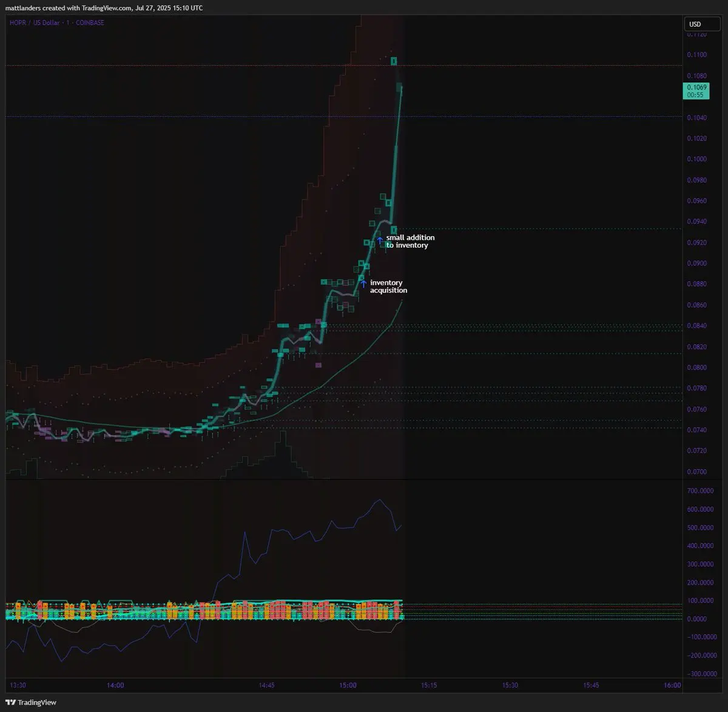Click the 0.0920 price scale label

click(x=696, y=243)
